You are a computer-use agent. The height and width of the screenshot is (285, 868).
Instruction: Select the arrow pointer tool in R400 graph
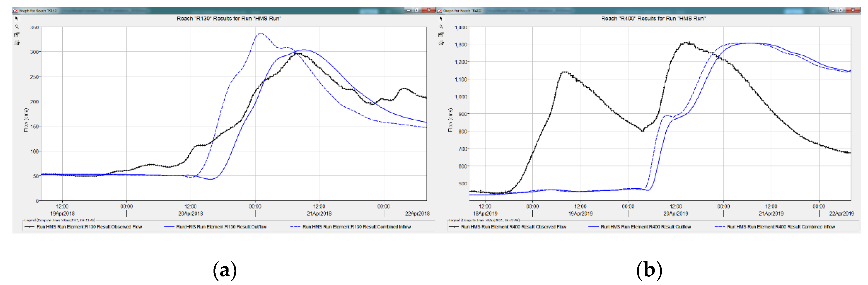click(x=441, y=19)
